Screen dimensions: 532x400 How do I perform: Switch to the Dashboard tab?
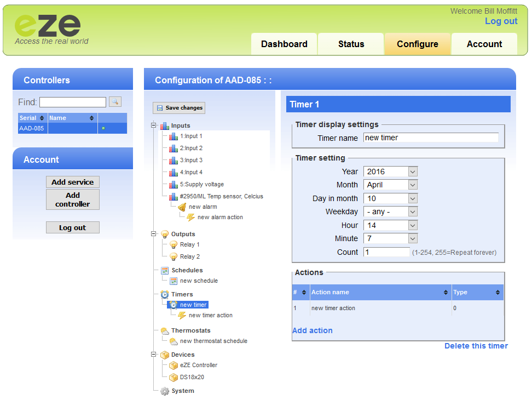[284, 44]
